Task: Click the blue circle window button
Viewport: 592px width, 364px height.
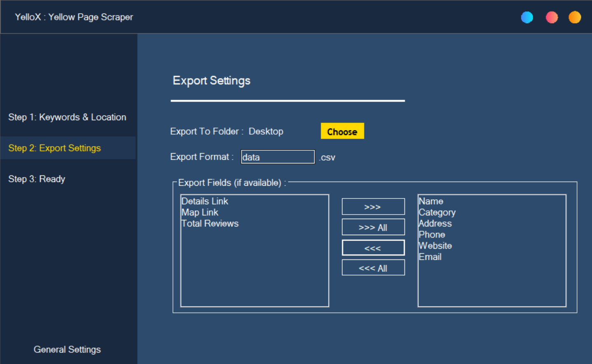Action: pyautogui.click(x=527, y=17)
